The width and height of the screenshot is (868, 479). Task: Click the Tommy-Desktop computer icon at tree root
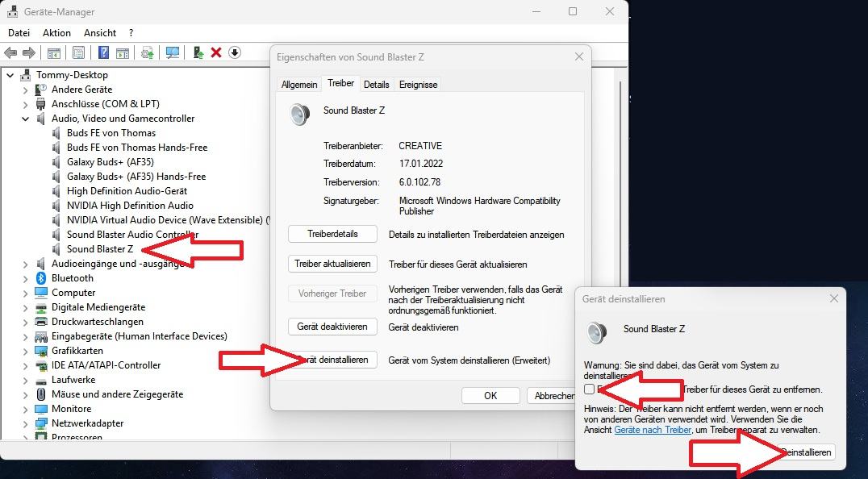coord(26,75)
